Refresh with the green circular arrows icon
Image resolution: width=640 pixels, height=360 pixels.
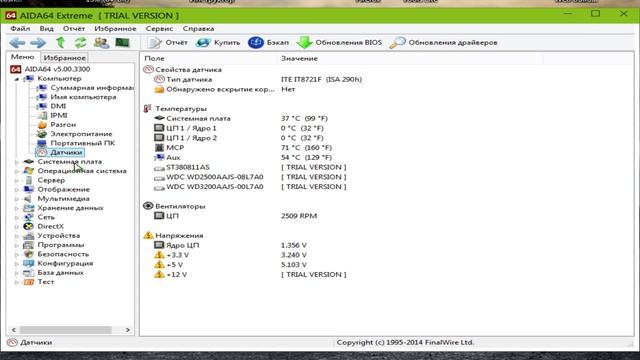(80, 42)
